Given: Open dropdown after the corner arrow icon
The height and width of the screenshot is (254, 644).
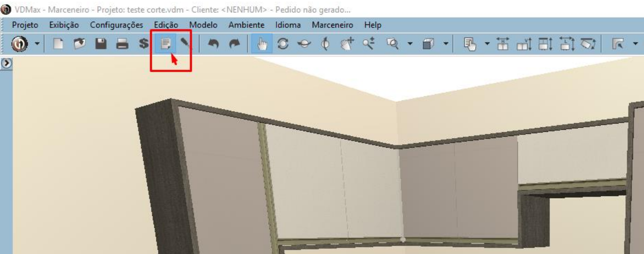Looking at the screenshot, I should pyautogui.click(x=636, y=45).
